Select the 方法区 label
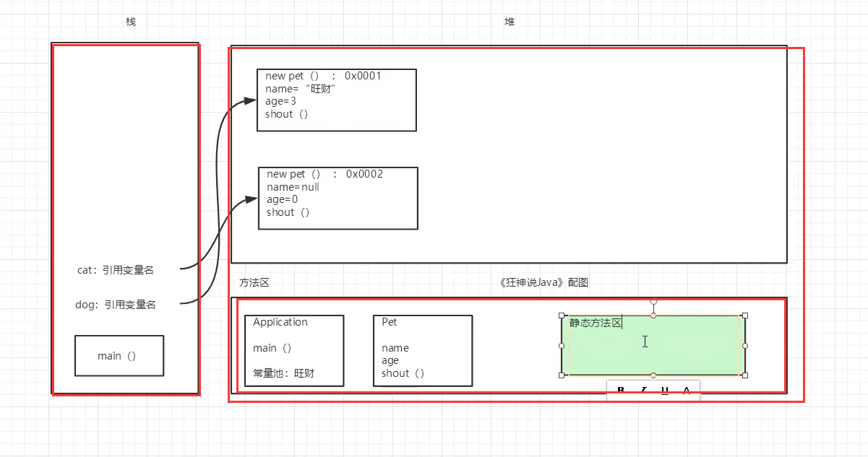Screen dimensions: 868x457 coord(254,283)
